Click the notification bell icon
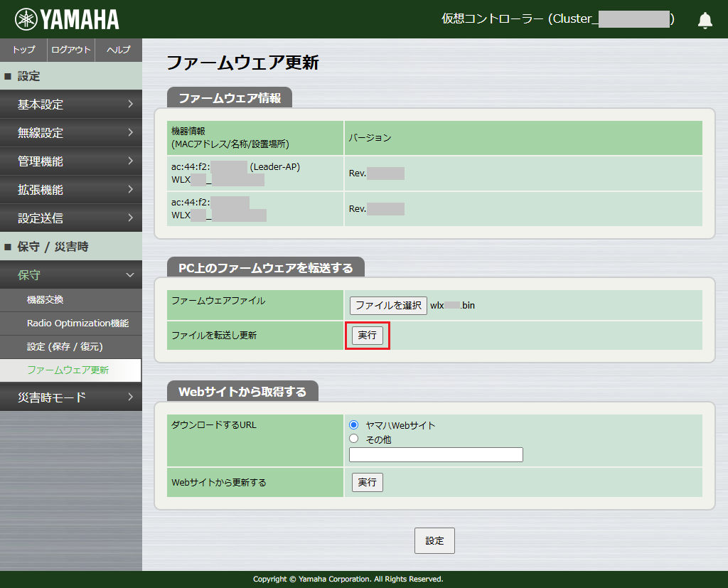This screenshot has width=728, height=588. [705, 19]
